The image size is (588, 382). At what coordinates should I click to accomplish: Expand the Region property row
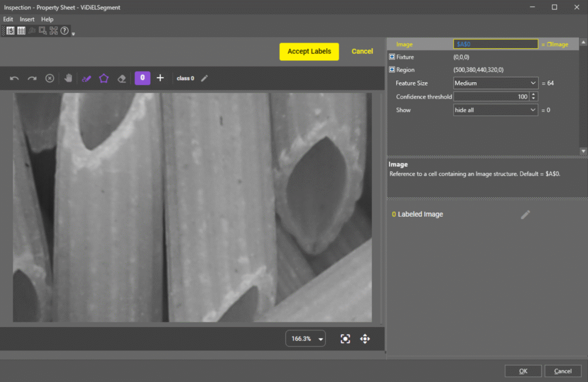pyautogui.click(x=392, y=70)
